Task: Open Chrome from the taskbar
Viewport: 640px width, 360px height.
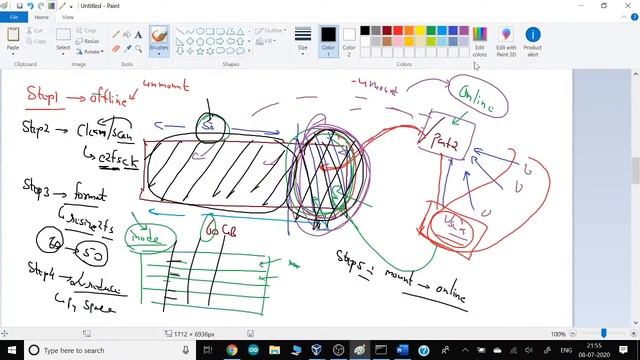Action: 232,350
